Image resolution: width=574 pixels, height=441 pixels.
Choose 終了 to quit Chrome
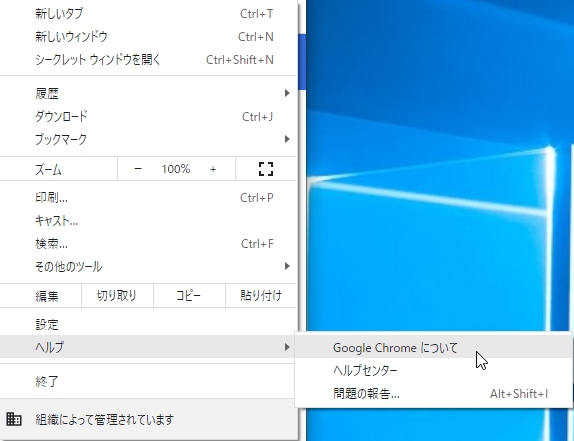[148, 381]
